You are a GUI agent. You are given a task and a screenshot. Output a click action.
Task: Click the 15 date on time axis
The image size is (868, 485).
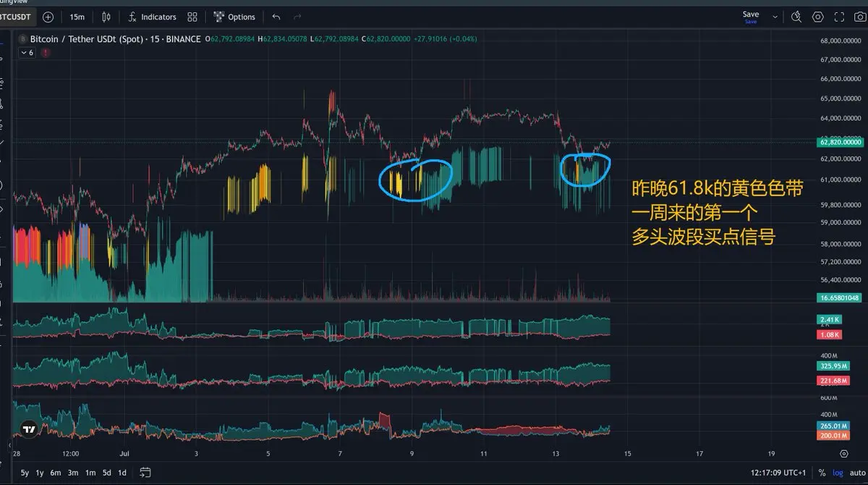point(627,454)
